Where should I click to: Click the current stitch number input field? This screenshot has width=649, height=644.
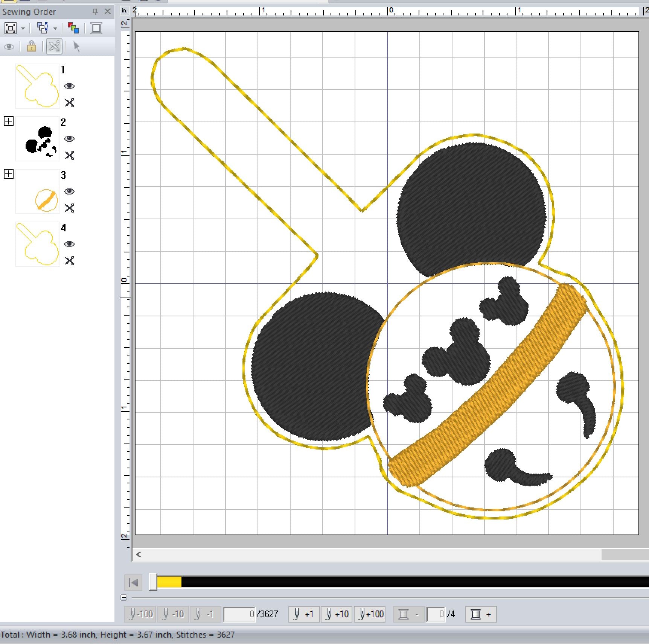(239, 614)
